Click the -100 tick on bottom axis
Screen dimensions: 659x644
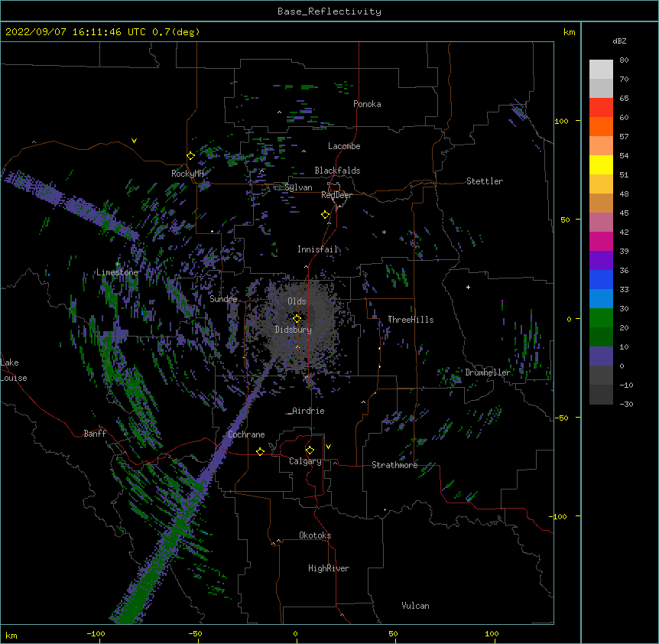tap(96, 633)
